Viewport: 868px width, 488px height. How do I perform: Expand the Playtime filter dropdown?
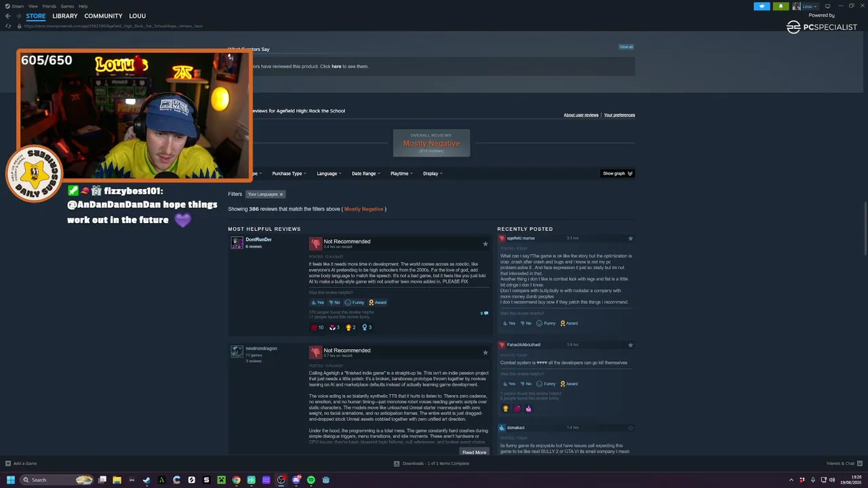[401, 174]
